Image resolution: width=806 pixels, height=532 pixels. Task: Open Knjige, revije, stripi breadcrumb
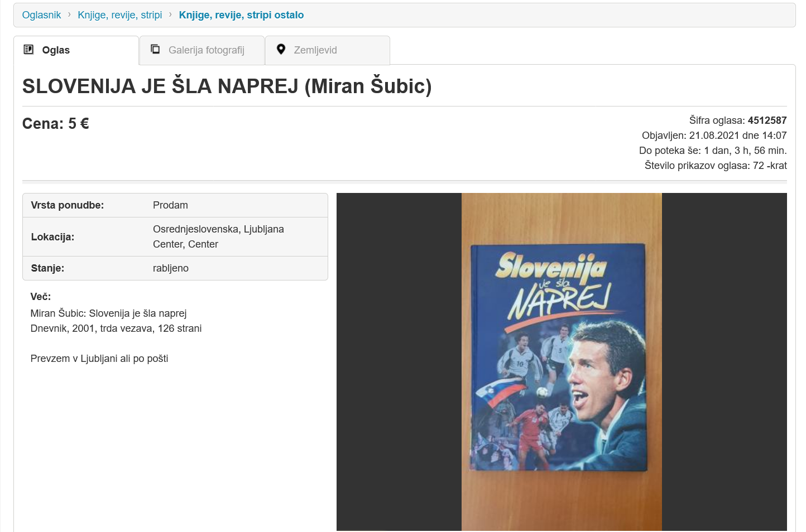tap(119, 15)
